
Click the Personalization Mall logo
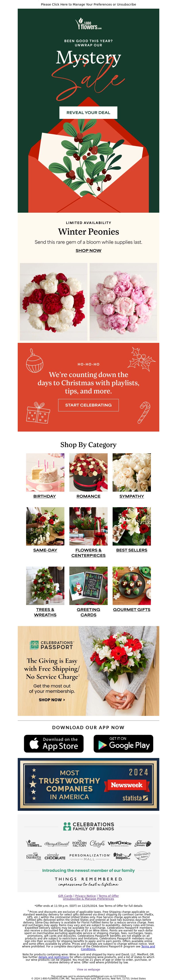(90, 857)
